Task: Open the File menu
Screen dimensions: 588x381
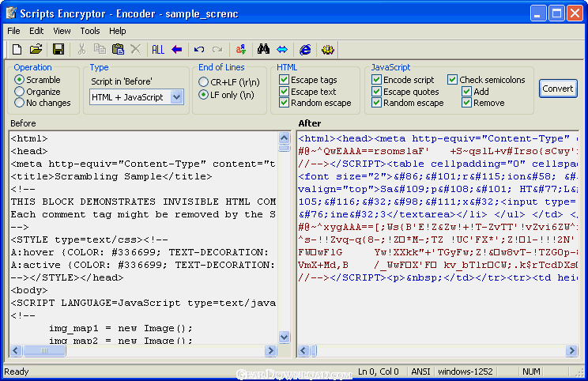Action: click(x=13, y=31)
